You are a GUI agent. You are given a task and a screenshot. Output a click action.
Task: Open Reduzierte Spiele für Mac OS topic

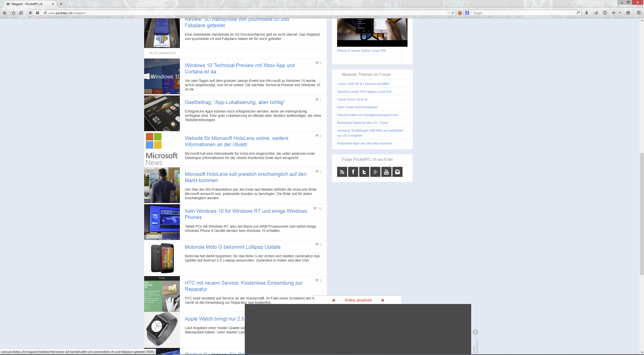pyautogui.click(x=363, y=123)
